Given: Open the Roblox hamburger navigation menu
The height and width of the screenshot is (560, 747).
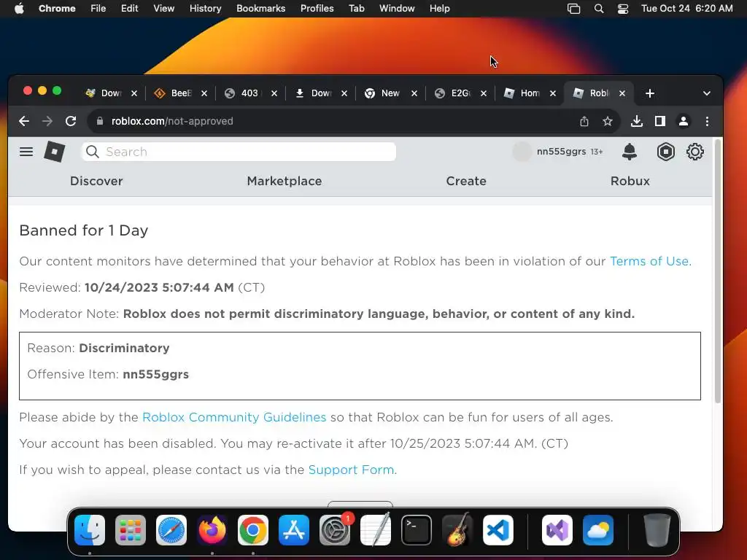Looking at the screenshot, I should (26, 152).
